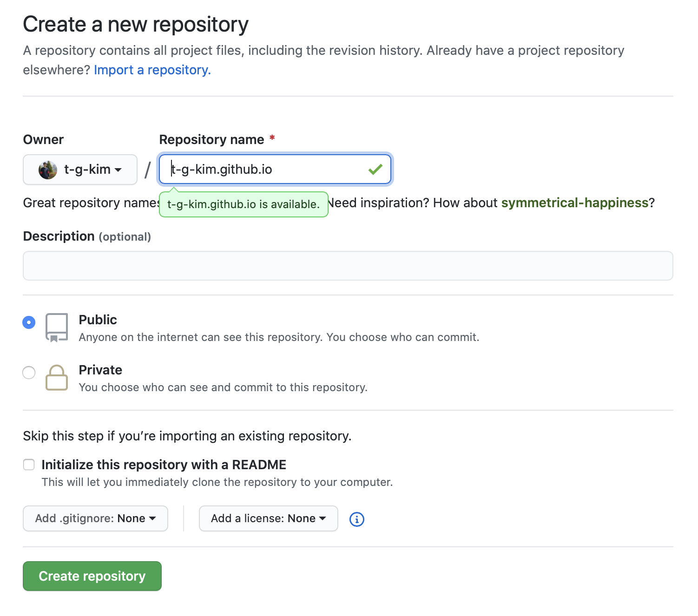The height and width of the screenshot is (616, 698).
Task: Click the Private lock icon
Action: click(57, 378)
